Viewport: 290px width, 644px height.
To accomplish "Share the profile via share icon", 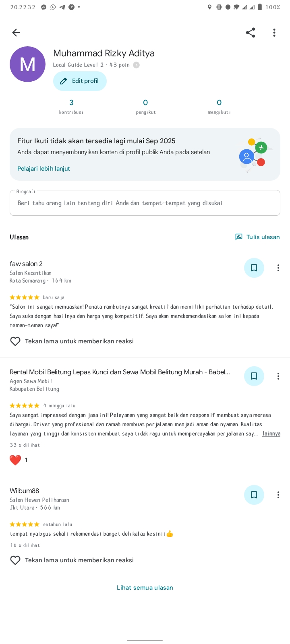I will pos(251,33).
